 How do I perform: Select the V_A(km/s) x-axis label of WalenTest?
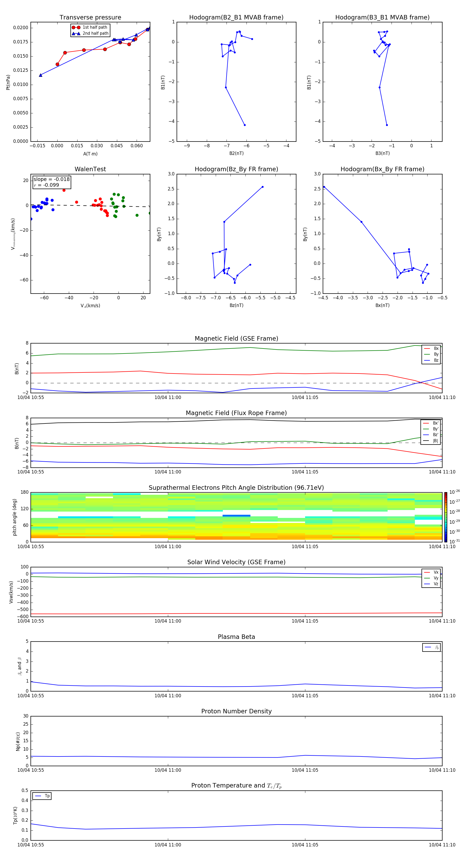coord(90,306)
